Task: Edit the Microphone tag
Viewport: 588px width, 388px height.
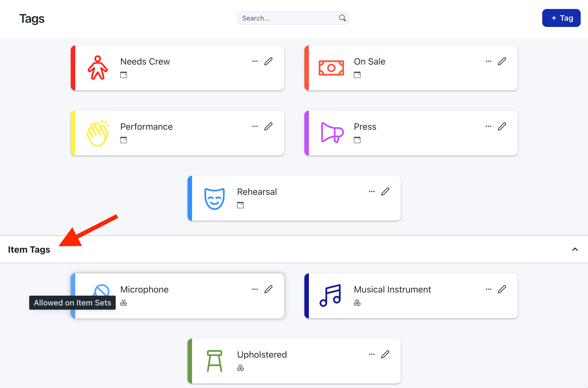Action: click(268, 289)
